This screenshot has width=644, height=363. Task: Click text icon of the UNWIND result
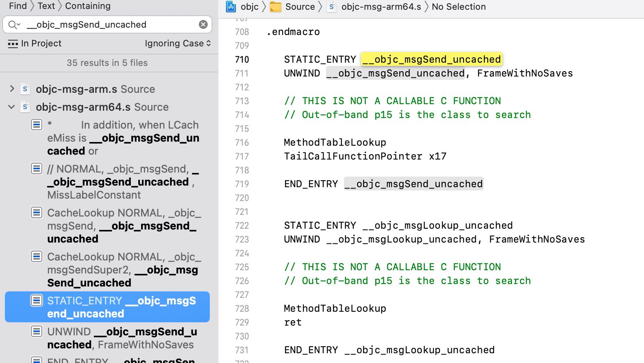[37, 331]
